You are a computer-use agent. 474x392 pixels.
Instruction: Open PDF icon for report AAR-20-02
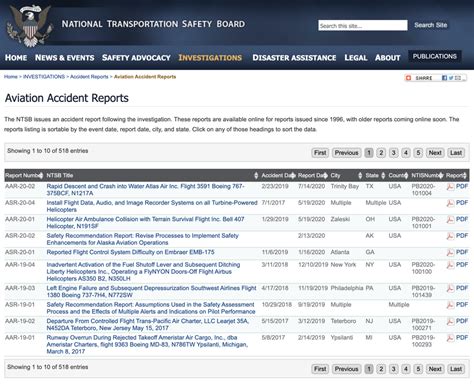(450, 187)
